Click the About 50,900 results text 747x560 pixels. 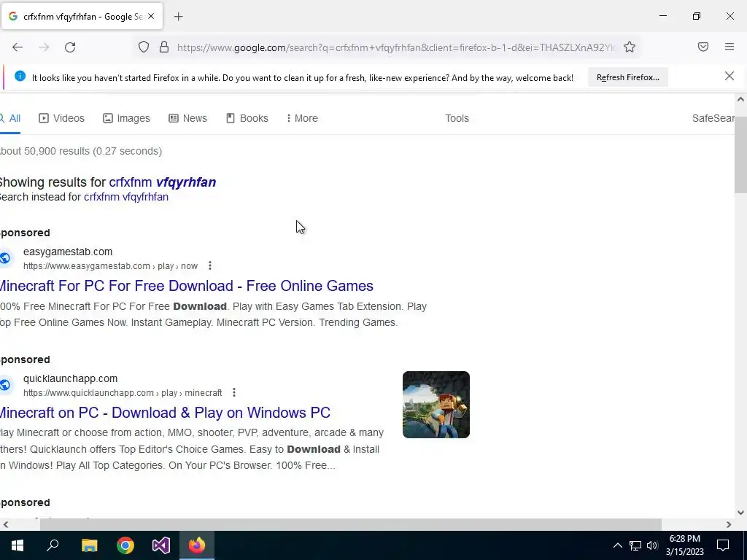(81, 151)
